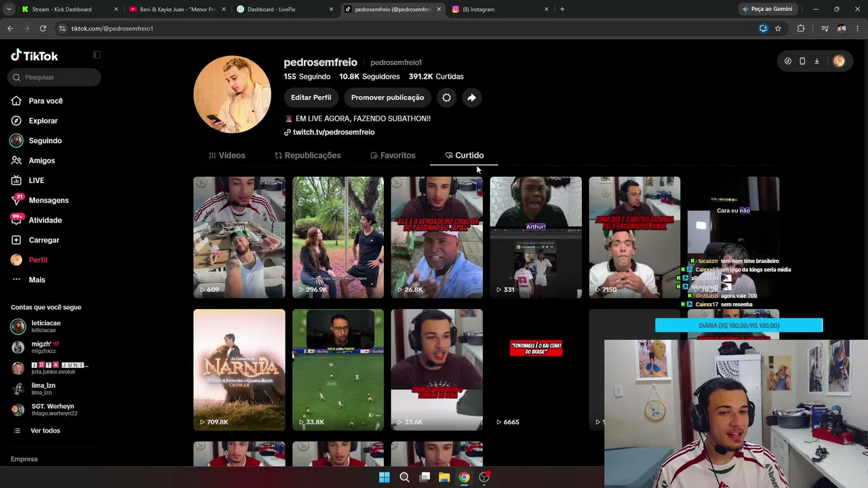Open the twitch.tv/pedrosemfreio link
This screenshot has height=488, width=868.
(330, 132)
